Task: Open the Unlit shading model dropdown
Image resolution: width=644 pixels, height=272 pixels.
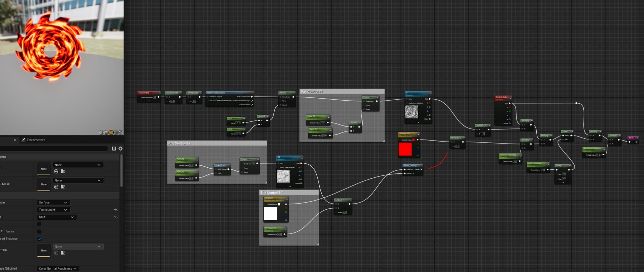Action: [57, 217]
